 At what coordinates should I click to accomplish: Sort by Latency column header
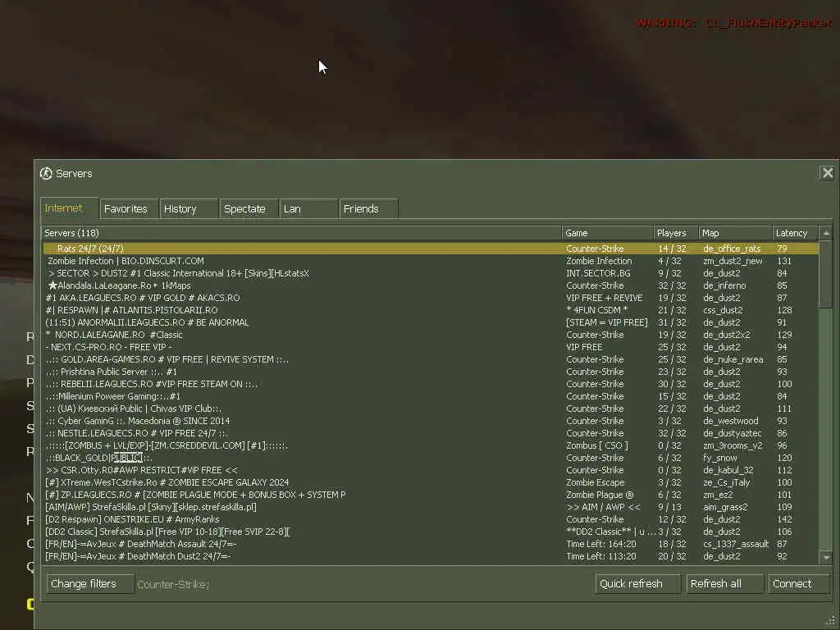click(796, 233)
